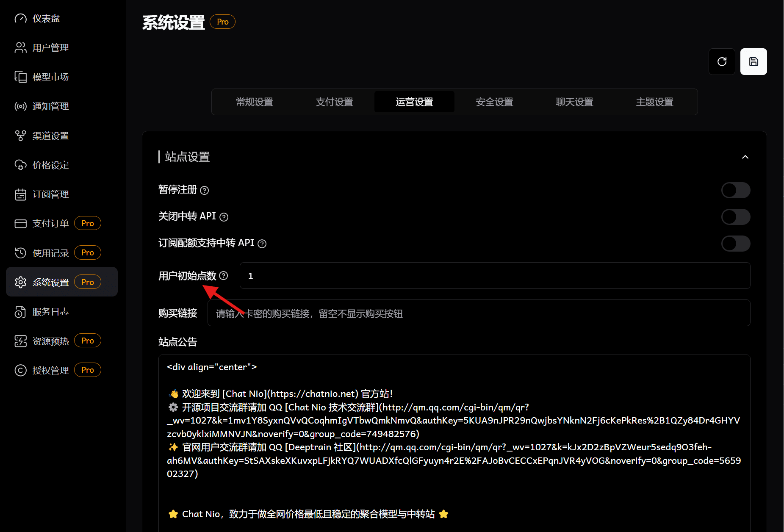Image resolution: width=784 pixels, height=532 pixels.
Task: Navigate to 通知管理
Action: point(62,106)
